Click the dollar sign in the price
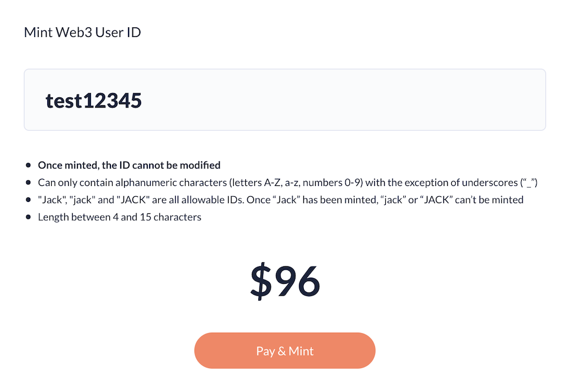 (x=261, y=281)
